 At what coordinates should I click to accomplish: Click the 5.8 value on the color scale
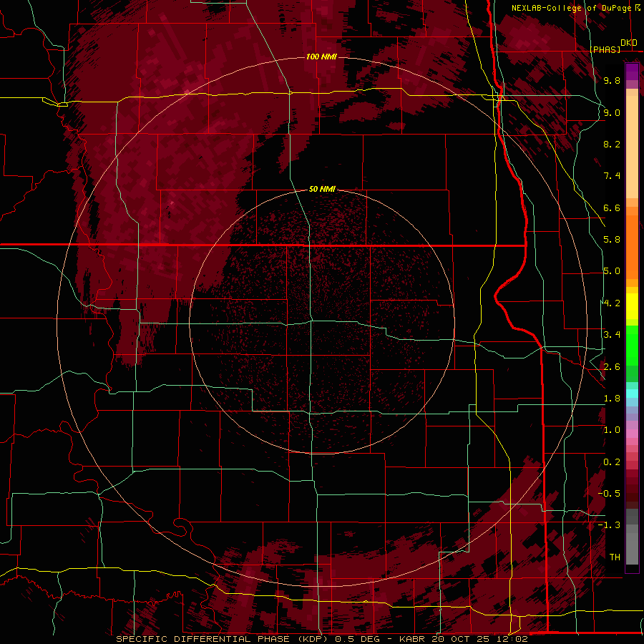pos(612,240)
